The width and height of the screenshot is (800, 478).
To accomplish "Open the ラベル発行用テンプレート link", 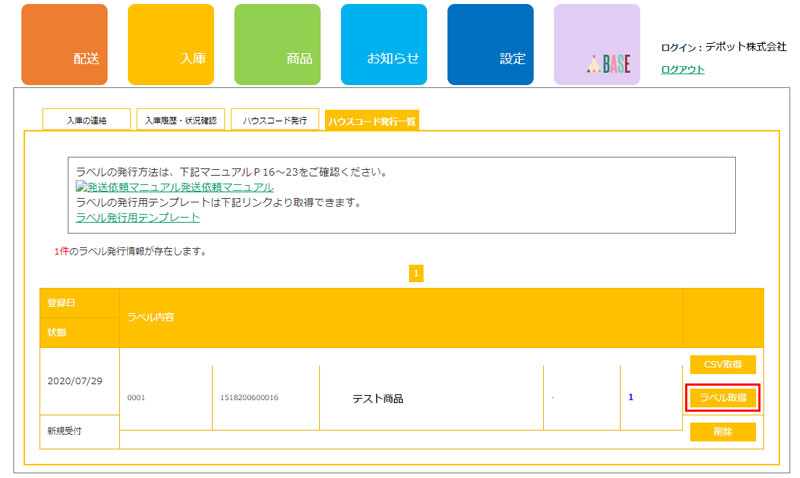I will click(x=138, y=217).
